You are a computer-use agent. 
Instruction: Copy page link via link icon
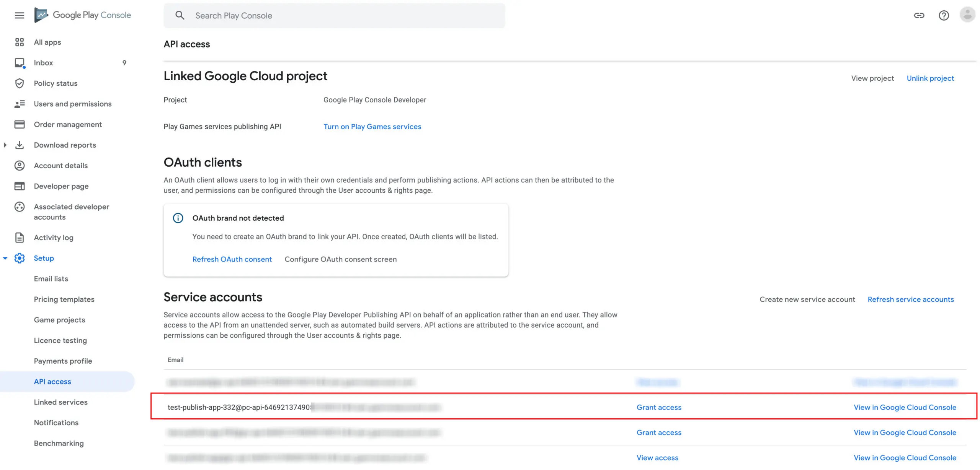point(919,15)
